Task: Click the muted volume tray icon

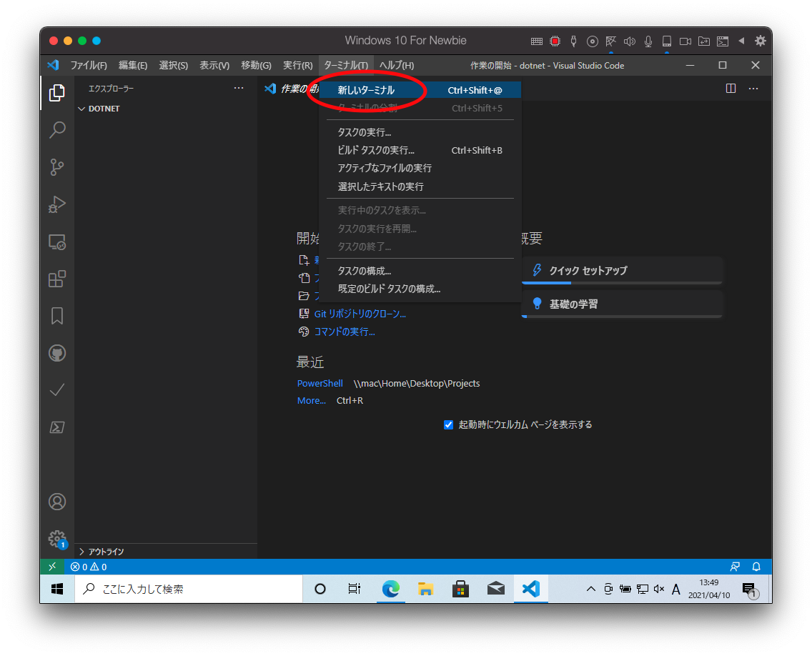Action: tap(659, 589)
